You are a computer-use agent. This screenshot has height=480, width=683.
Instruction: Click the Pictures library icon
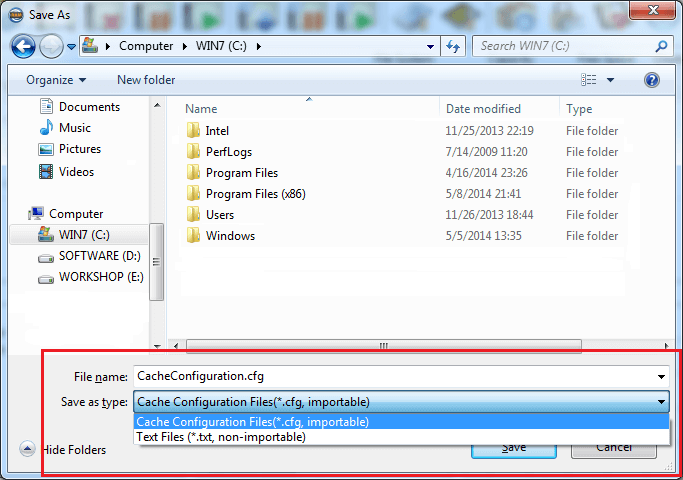(x=46, y=149)
